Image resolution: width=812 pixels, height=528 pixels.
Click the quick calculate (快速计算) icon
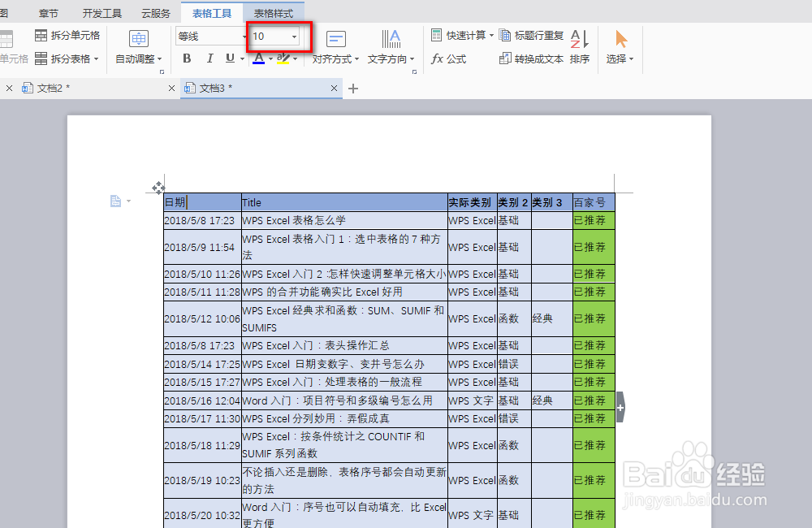coord(437,35)
